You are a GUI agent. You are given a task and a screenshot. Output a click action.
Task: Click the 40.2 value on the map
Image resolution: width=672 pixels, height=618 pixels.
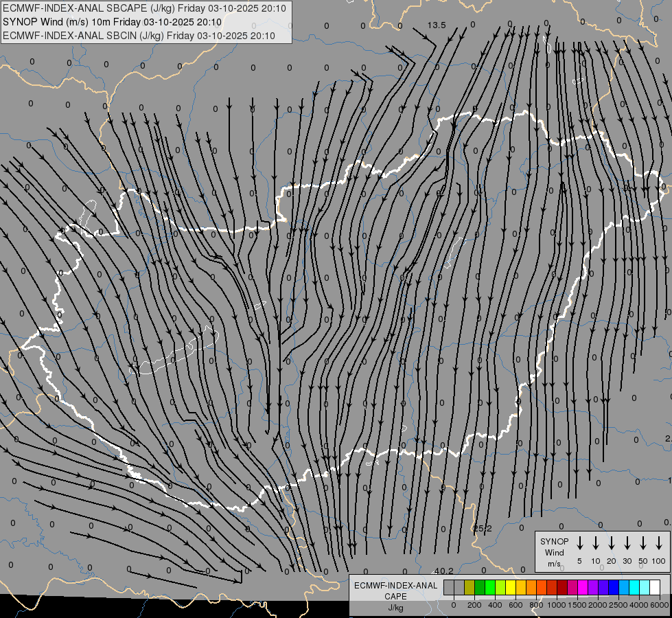[x=443, y=571]
